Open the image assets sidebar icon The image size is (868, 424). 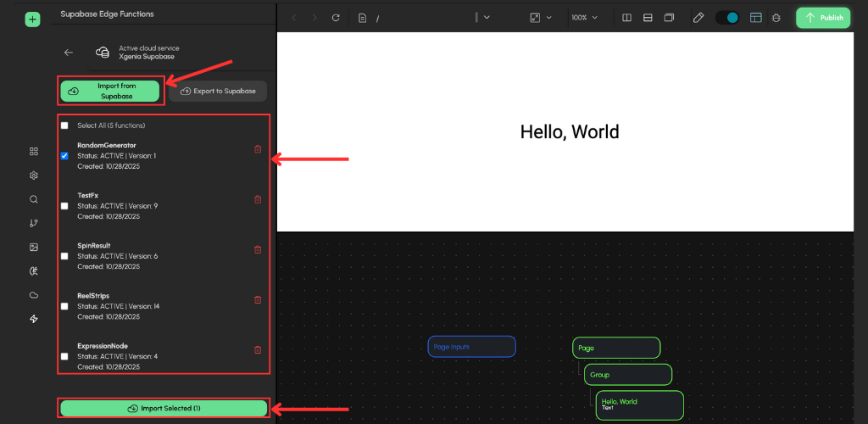point(34,247)
